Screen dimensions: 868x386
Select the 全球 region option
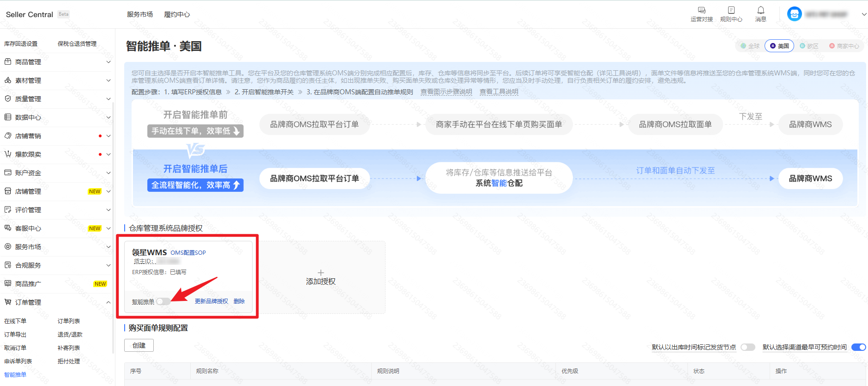(x=750, y=46)
